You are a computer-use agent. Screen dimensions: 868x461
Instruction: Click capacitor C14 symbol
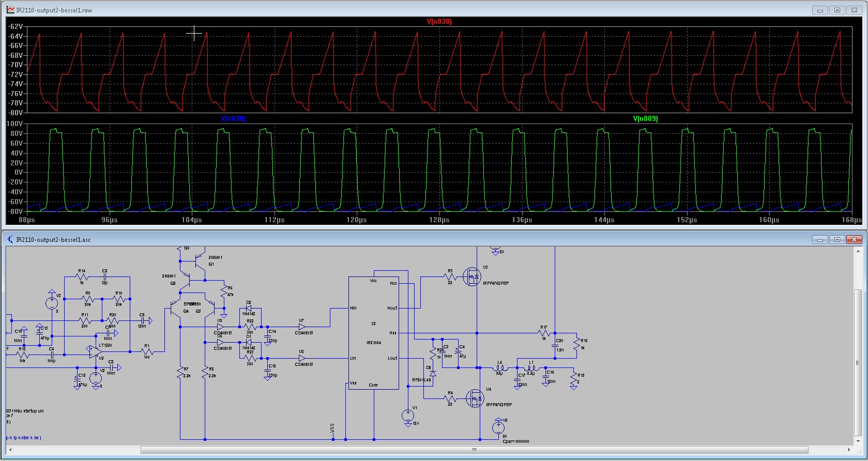pos(267,336)
